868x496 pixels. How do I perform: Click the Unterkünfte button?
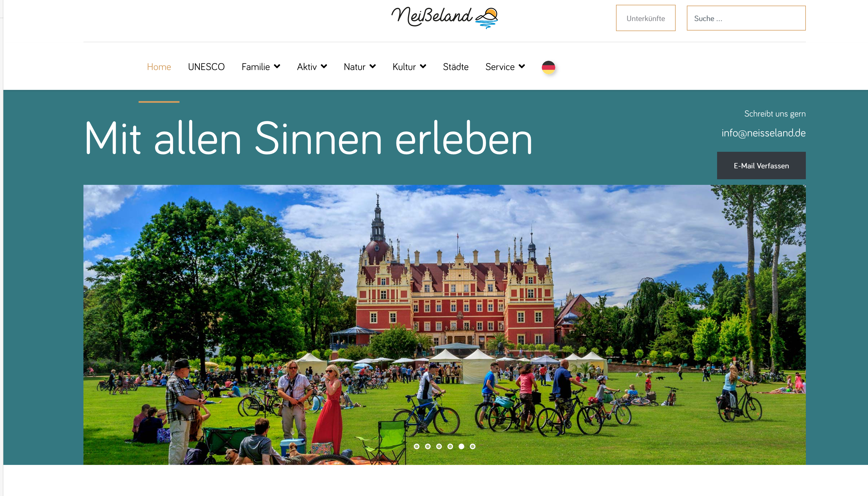[x=646, y=18]
